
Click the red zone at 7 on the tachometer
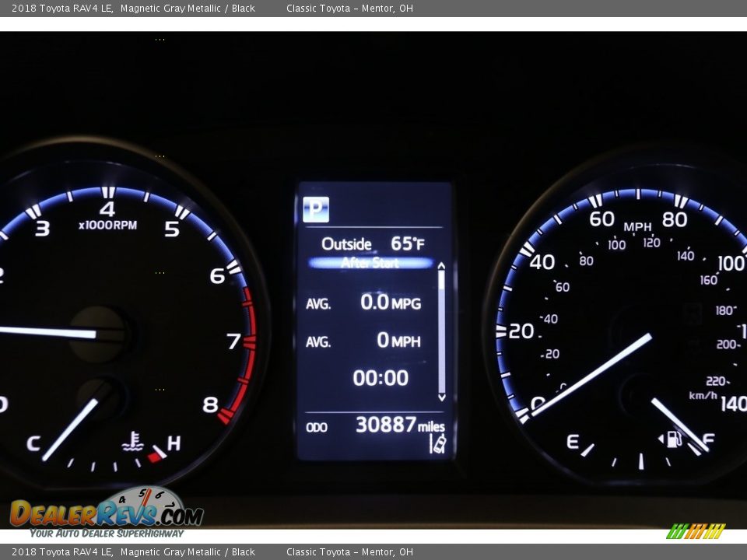(x=249, y=341)
